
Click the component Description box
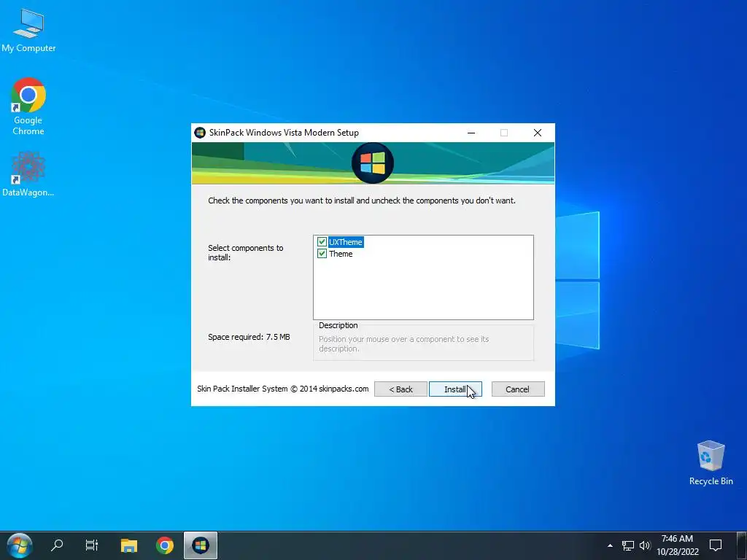point(423,341)
